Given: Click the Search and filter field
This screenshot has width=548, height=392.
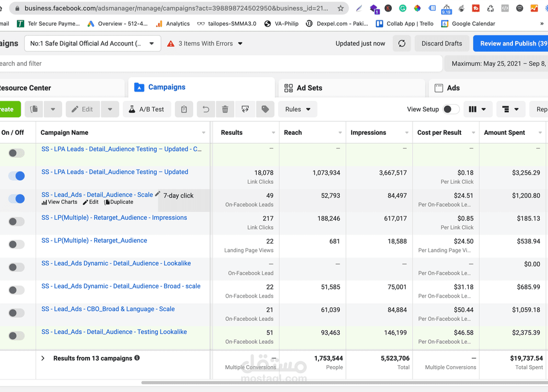Looking at the screenshot, I should [220, 64].
